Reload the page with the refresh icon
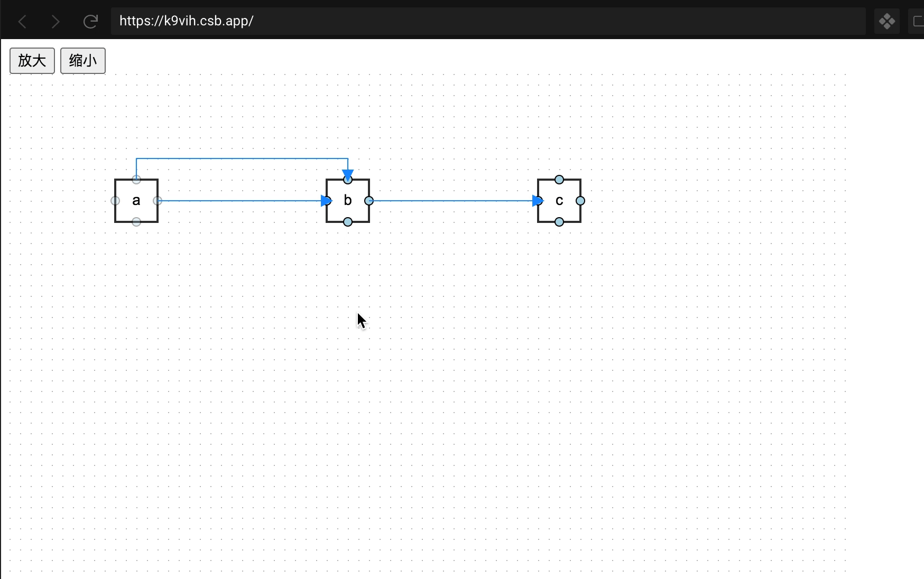Screen dimensions: 924x579 90,21
